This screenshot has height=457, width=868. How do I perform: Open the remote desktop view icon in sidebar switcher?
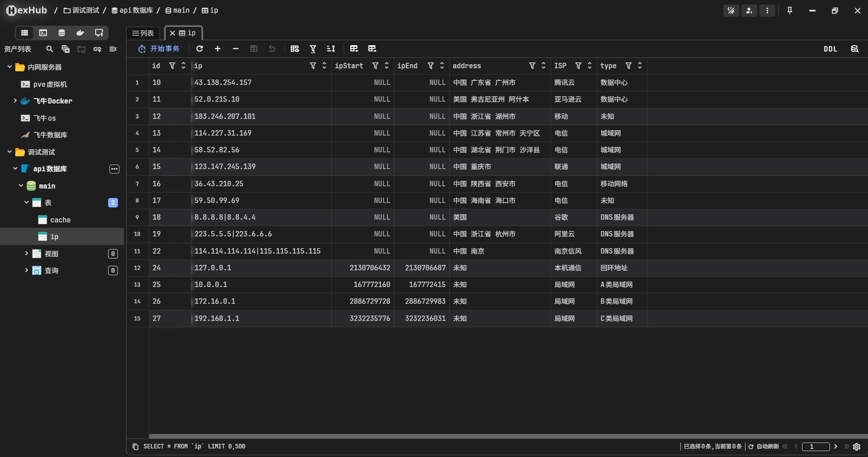click(99, 33)
